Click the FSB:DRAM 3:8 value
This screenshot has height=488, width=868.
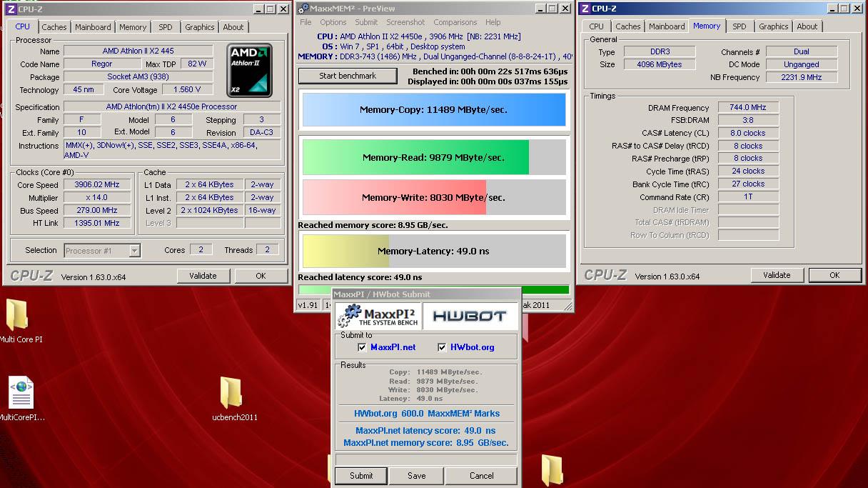748,120
